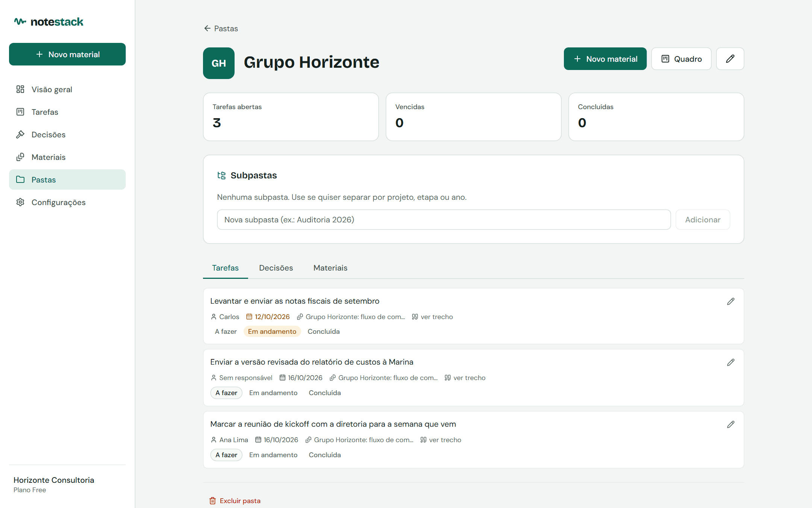Image resolution: width=812 pixels, height=508 pixels.
Task: Click header Novo material button
Action: [x=605, y=59]
